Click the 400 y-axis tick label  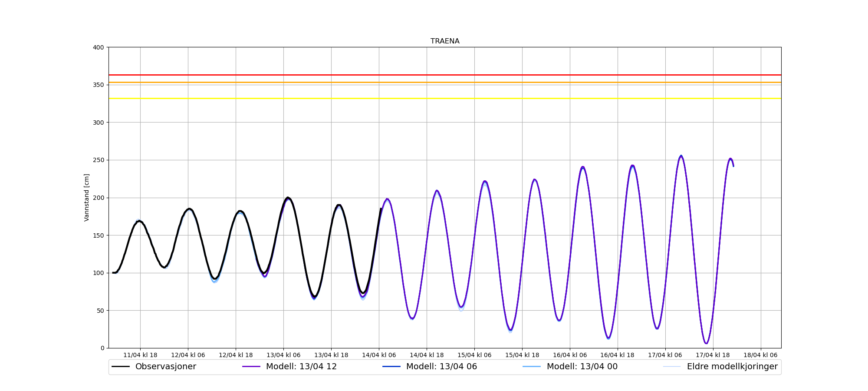click(x=99, y=47)
